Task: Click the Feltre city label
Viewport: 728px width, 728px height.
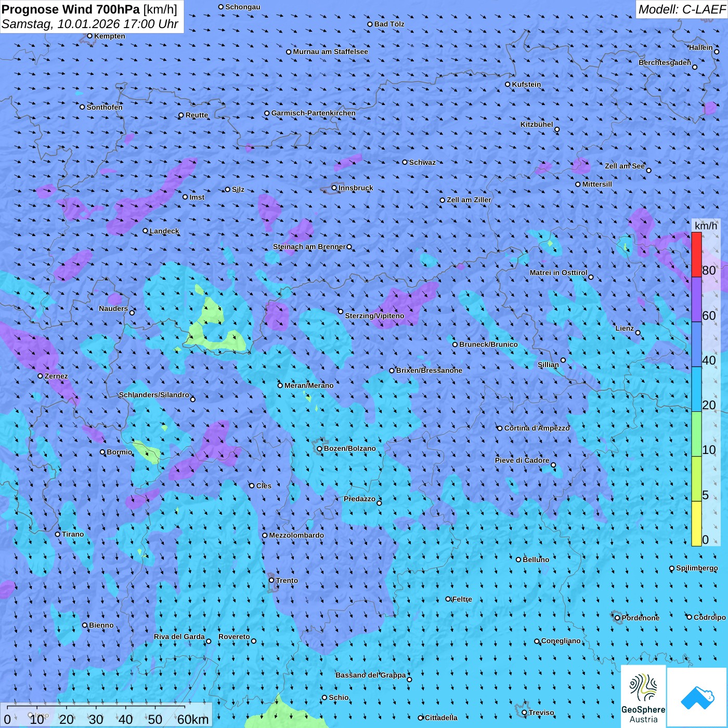Action: 462,599
